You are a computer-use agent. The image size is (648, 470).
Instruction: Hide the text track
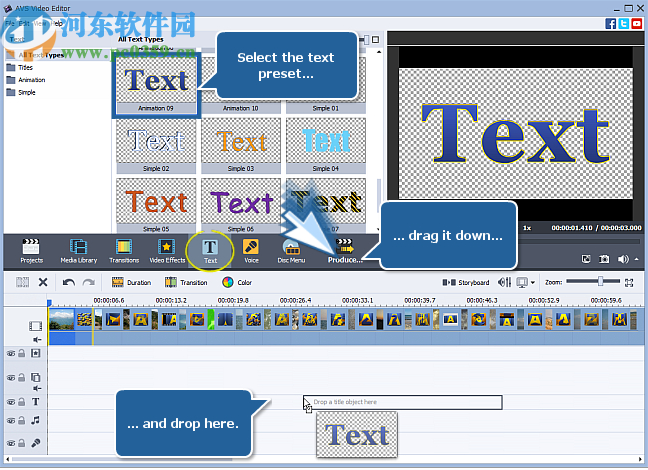pyautogui.click(x=11, y=402)
